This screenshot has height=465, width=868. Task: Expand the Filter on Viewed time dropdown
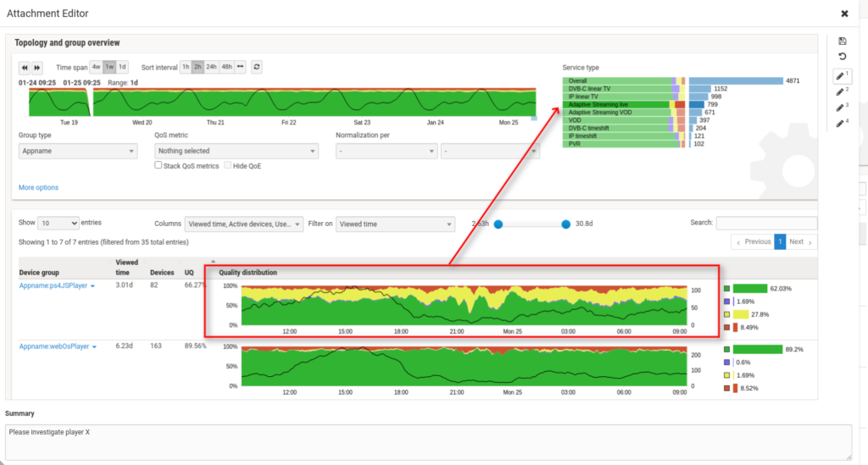(395, 224)
